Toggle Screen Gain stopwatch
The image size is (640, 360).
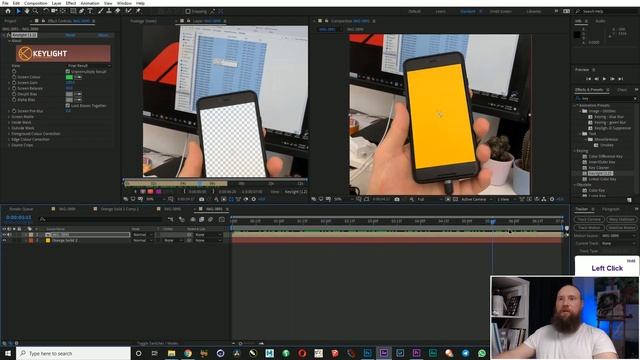click(x=14, y=82)
